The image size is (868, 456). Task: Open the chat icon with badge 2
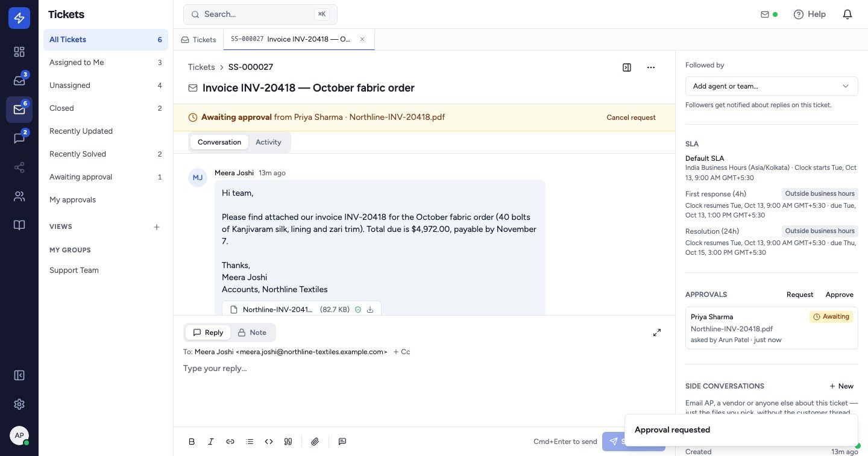[x=19, y=139]
